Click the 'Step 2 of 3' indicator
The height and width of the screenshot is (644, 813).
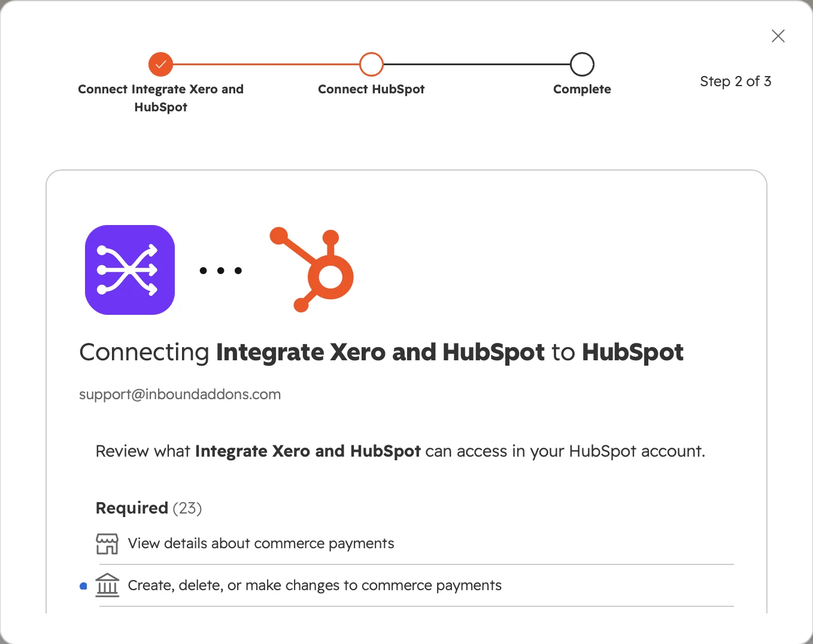(x=735, y=81)
